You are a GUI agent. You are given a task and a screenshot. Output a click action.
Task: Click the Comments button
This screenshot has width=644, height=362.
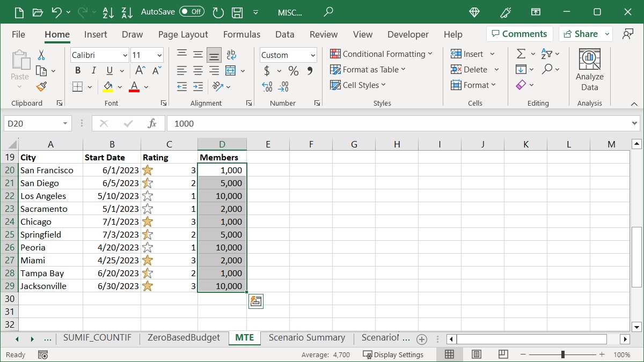click(x=519, y=33)
